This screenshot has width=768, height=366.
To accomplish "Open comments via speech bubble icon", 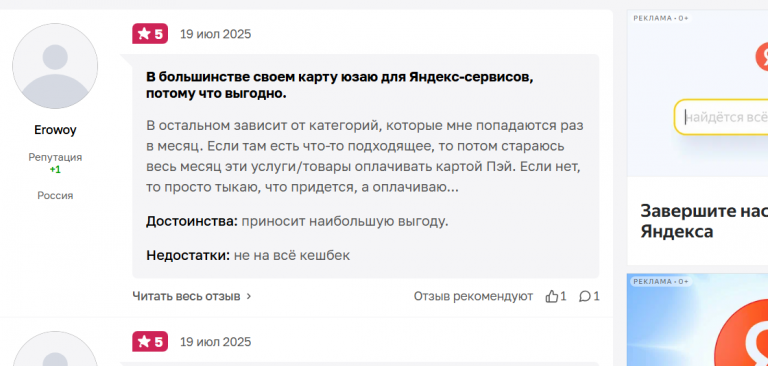I will tap(585, 296).
